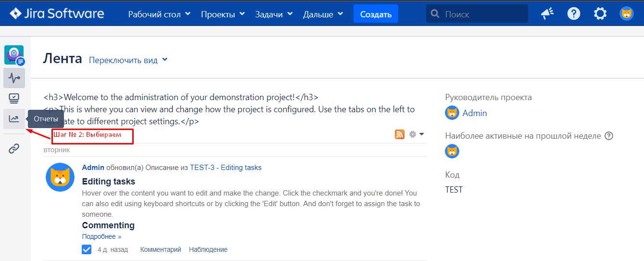Click the link shortcut sidebar icon

click(x=14, y=149)
